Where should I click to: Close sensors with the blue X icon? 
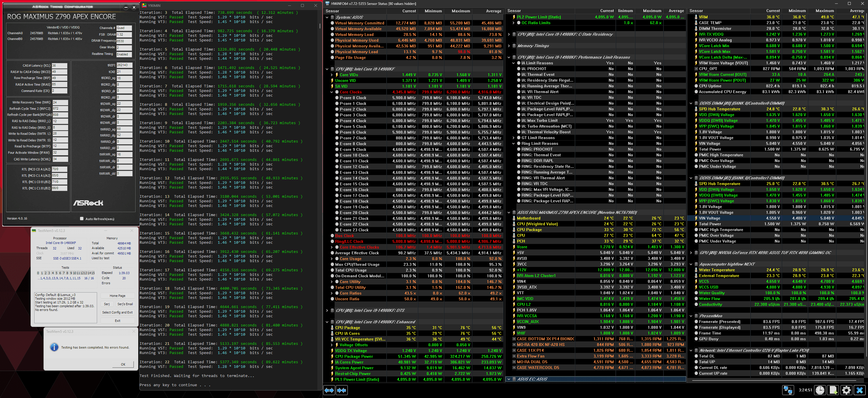pyautogui.click(x=860, y=390)
